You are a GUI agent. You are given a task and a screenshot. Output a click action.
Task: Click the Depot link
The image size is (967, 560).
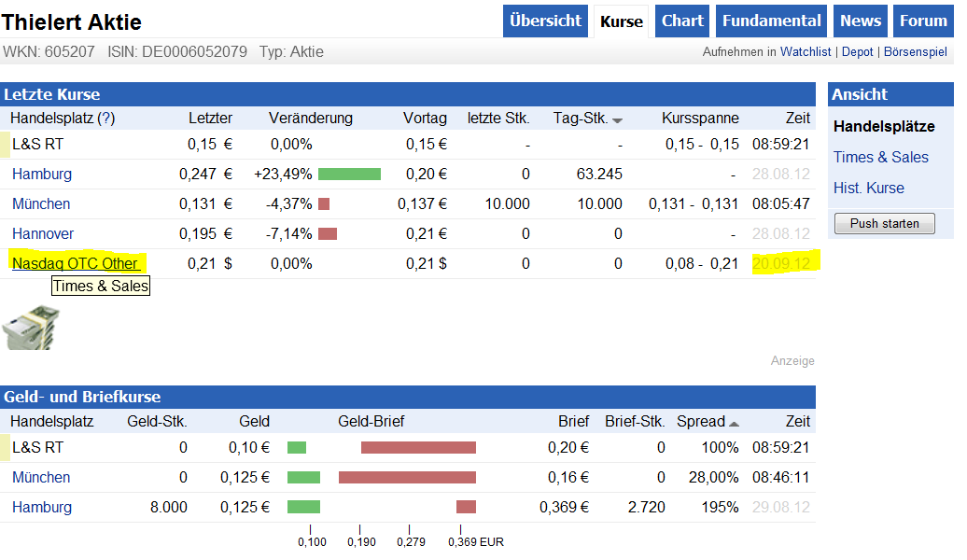[x=857, y=52]
